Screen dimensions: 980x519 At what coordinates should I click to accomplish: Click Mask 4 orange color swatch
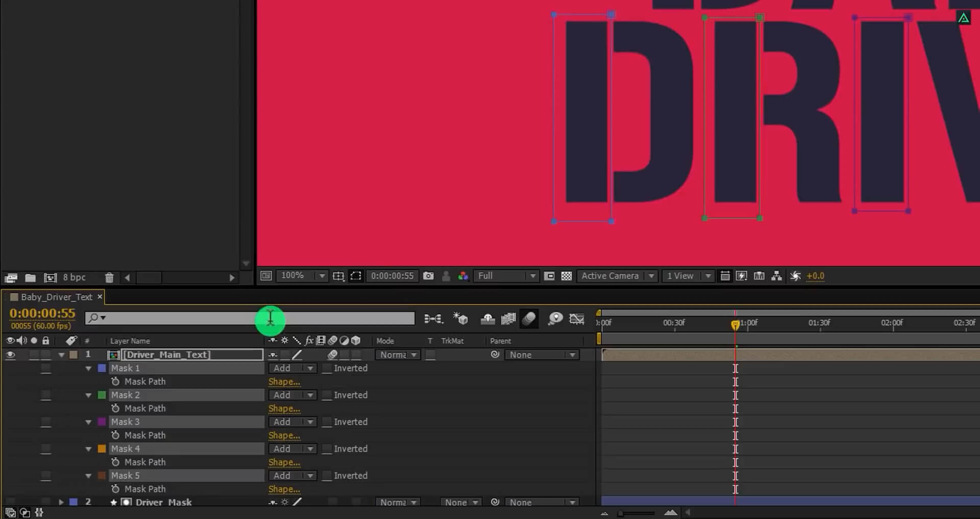102,449
